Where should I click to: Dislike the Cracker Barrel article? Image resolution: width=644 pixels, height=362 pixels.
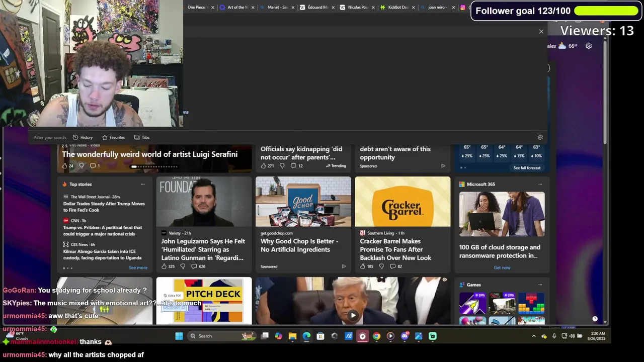click(381, 266)
